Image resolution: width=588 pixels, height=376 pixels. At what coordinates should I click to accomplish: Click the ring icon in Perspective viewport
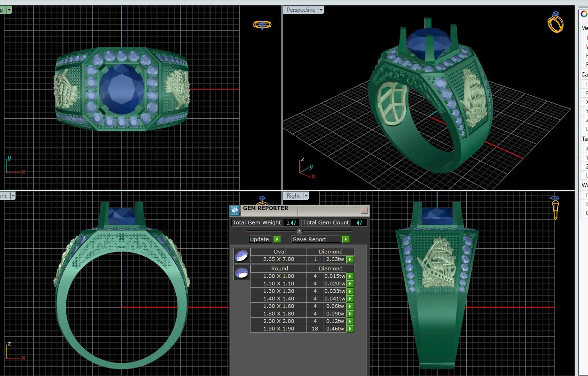pyautogui.click(x=555, y=22)
